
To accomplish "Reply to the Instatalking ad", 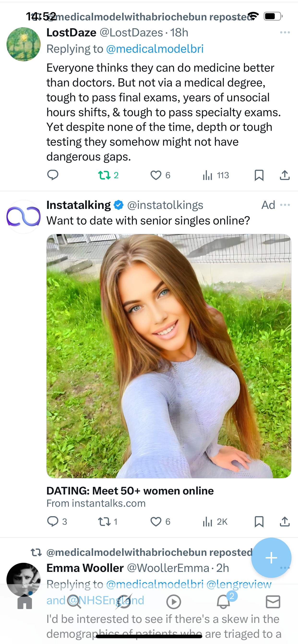I will [x=53, y=522].
